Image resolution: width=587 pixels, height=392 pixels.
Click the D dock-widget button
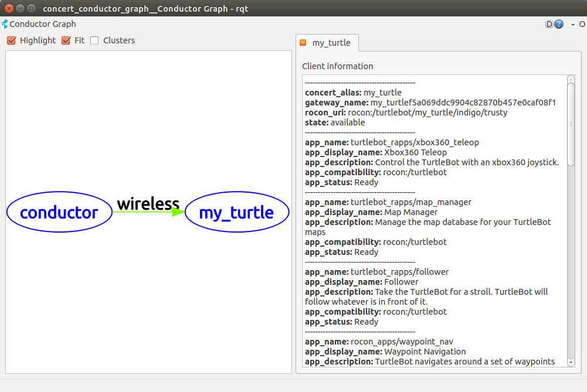click(549, 24)
